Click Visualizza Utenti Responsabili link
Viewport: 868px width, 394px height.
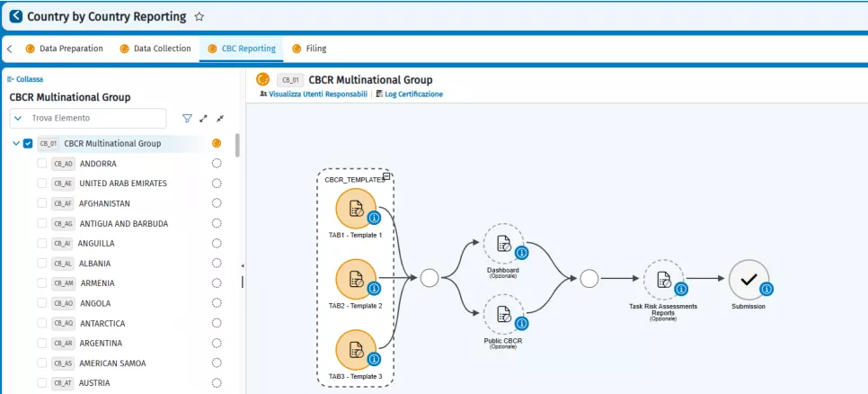(x=314, y=94)
